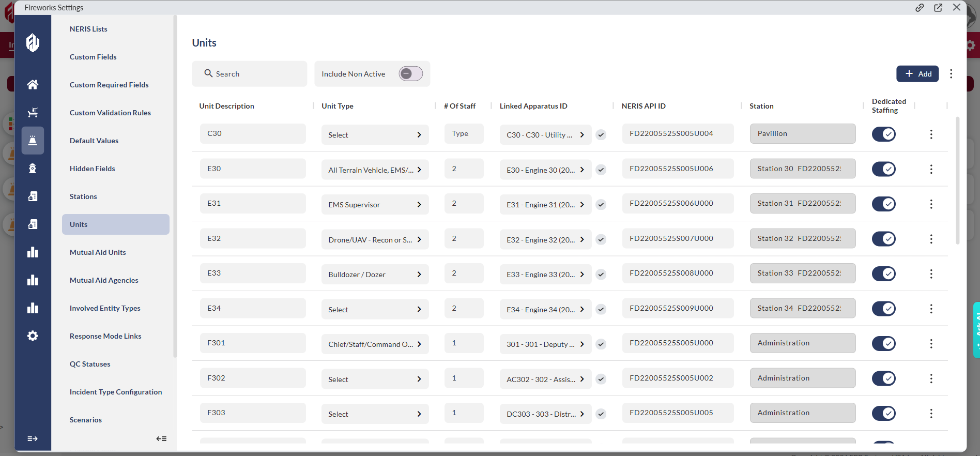Turn off Dedicated Staffing for F301
Screen dimensions: 980x456
point(883,344)
